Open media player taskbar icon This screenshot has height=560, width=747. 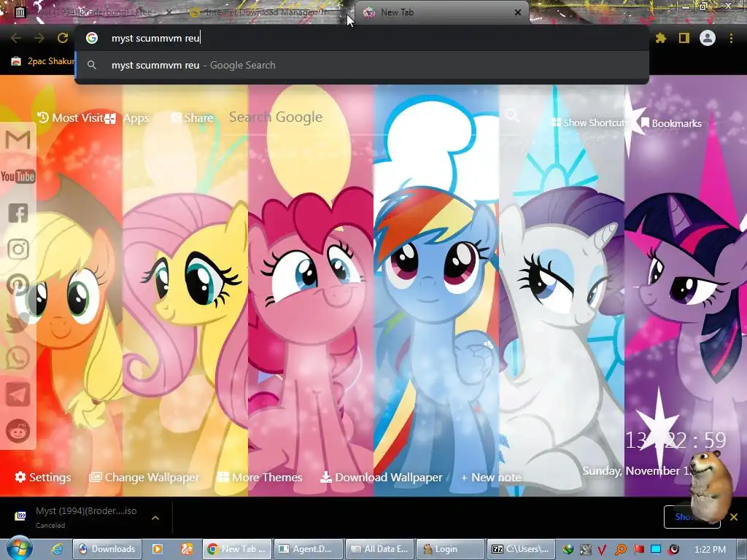[158, 549]
